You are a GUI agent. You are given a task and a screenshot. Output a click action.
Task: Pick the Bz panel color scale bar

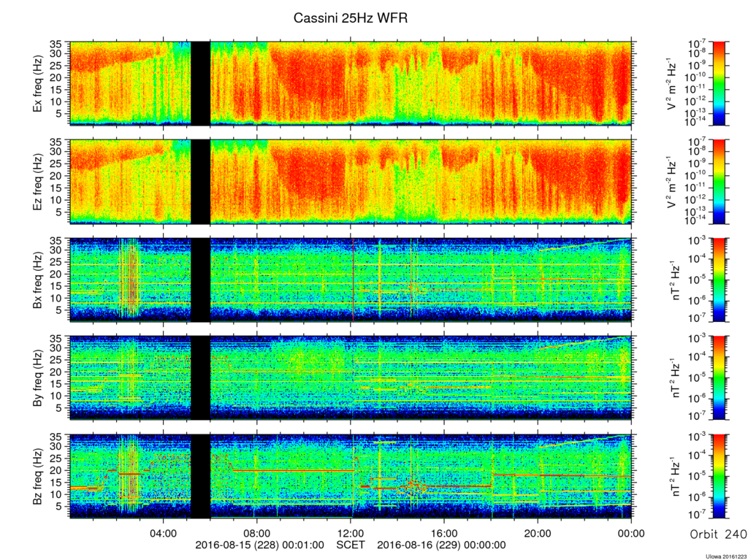(719, 476)
